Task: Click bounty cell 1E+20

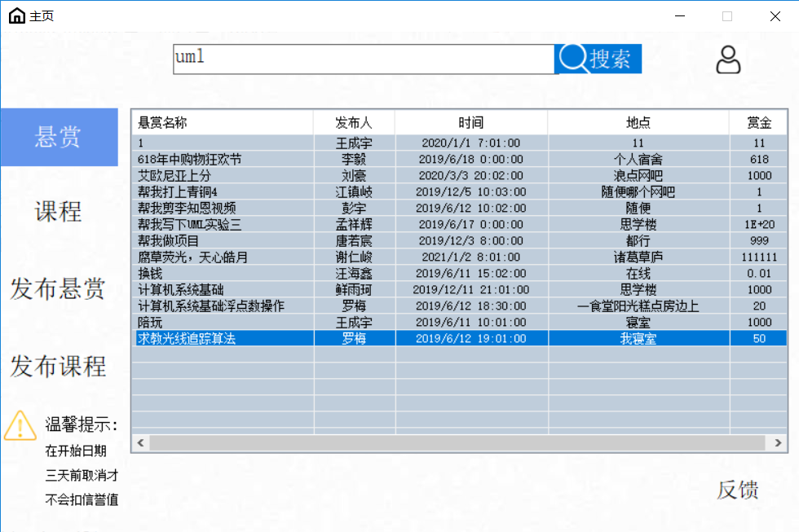Action: 759,225
